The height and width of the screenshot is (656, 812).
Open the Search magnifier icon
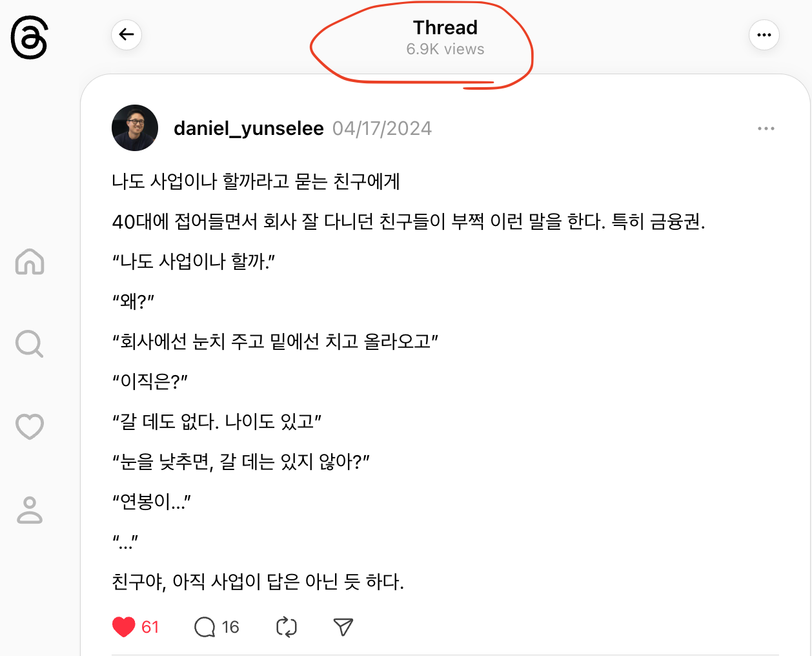point(30,344)
